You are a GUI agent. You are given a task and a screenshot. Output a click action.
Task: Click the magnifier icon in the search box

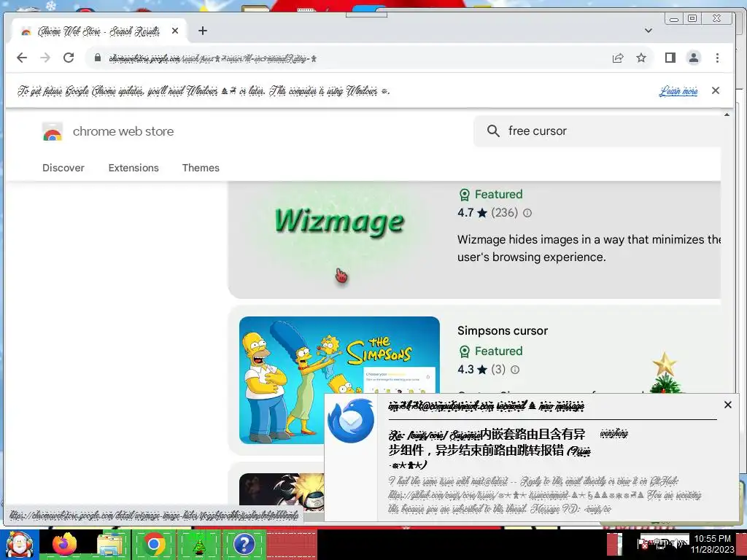tap(494, 131)
